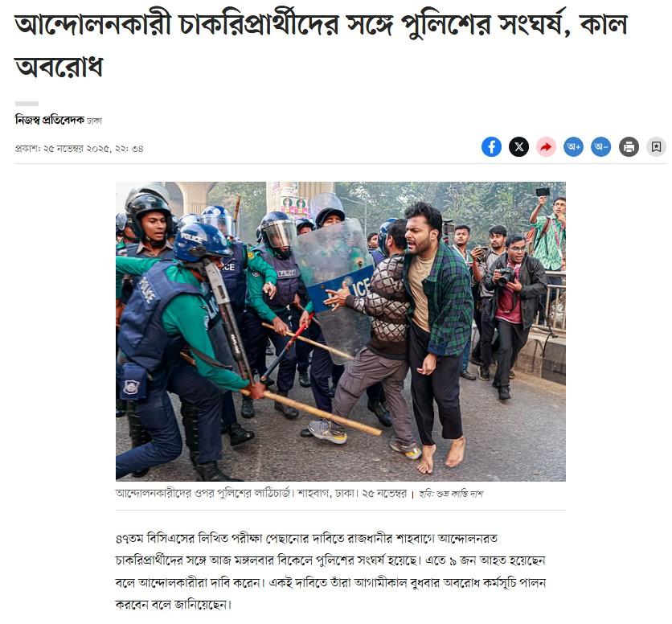The height and width of the screenshot is (624, 672).
Task: Print the article using printer icon
Action: coord(629,147)
